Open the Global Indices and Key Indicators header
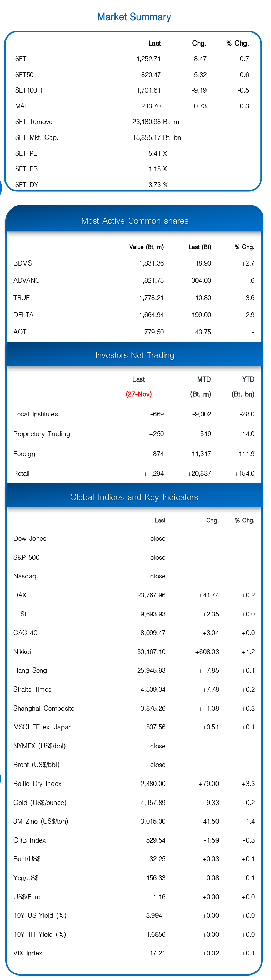This screenshot has height=980, width=271. (134, 497)
